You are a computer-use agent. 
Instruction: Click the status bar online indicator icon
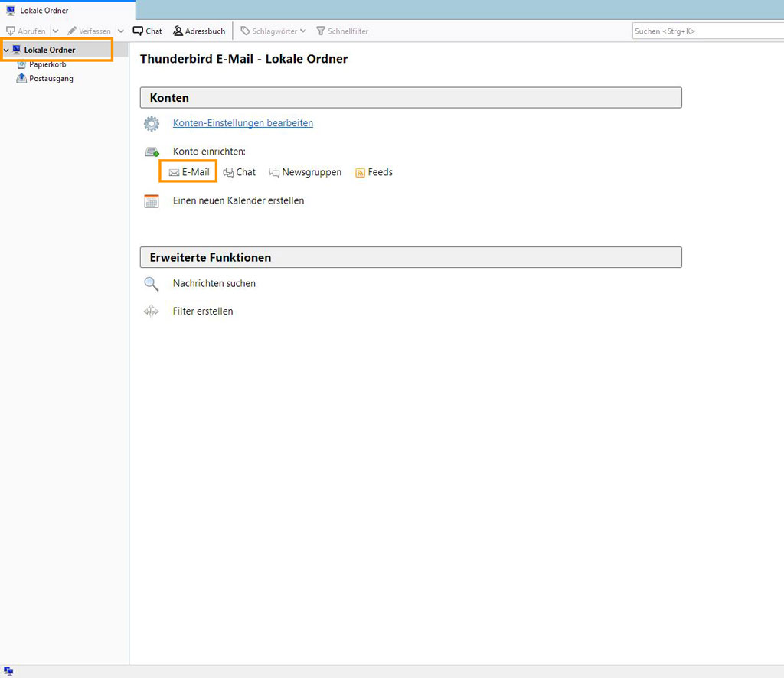(x=8, y=672)
